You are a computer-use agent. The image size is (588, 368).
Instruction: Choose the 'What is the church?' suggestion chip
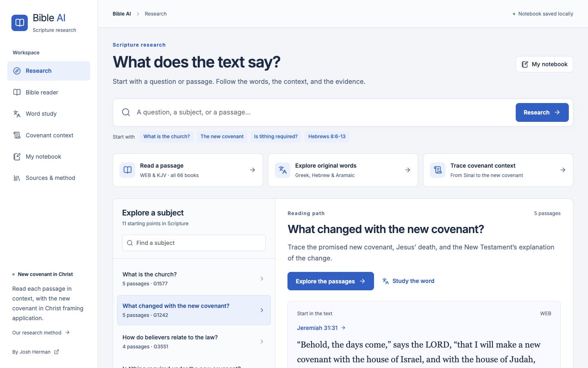click(x=167, y=137)
